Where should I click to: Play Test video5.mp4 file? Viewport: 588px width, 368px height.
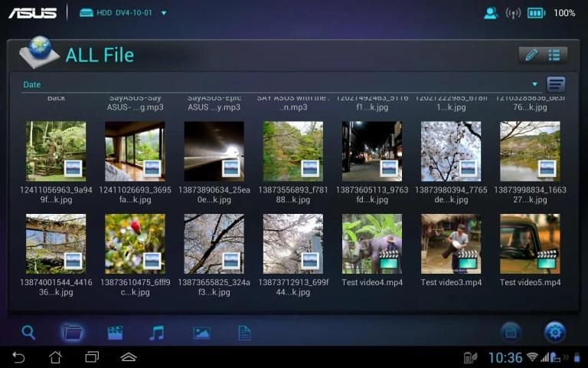tap(530, 244)
